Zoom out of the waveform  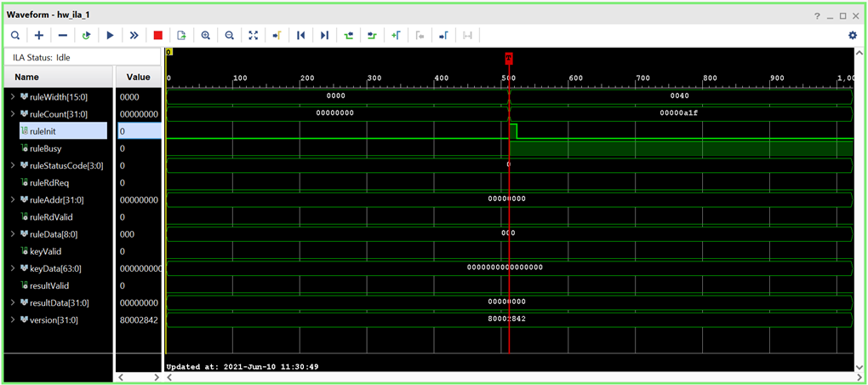pos(229,36)
